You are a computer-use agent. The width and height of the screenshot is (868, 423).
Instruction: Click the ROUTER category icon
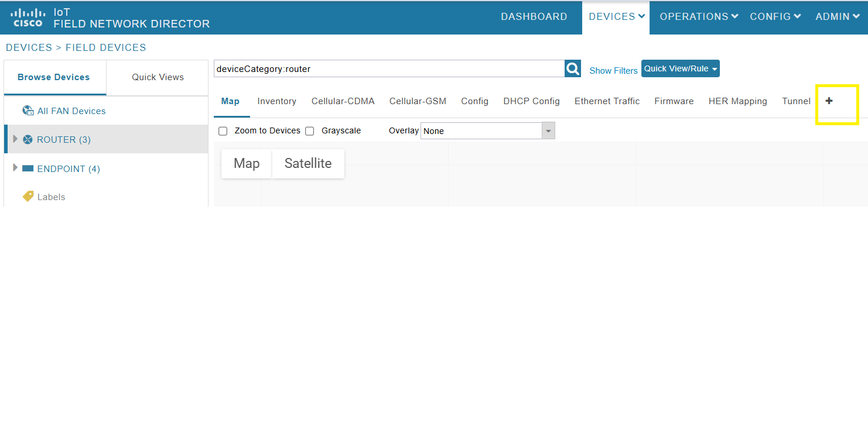coord(28,139)
